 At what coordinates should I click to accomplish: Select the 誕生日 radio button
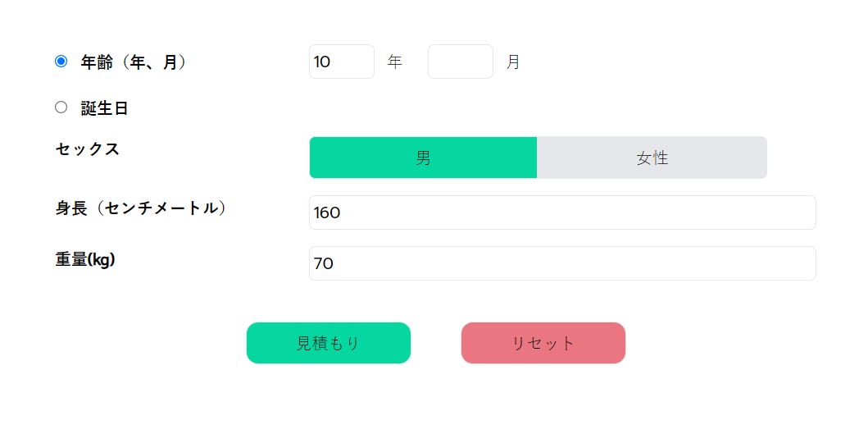point(61,107)
